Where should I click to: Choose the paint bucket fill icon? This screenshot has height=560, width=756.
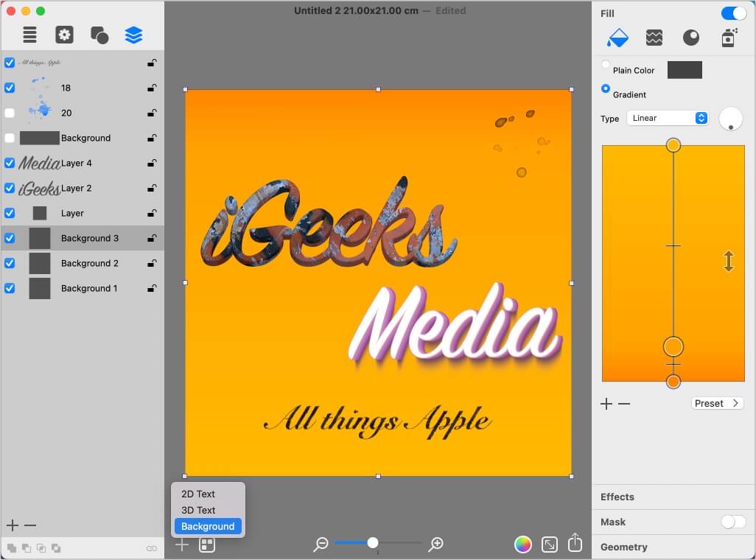(618, 38)
